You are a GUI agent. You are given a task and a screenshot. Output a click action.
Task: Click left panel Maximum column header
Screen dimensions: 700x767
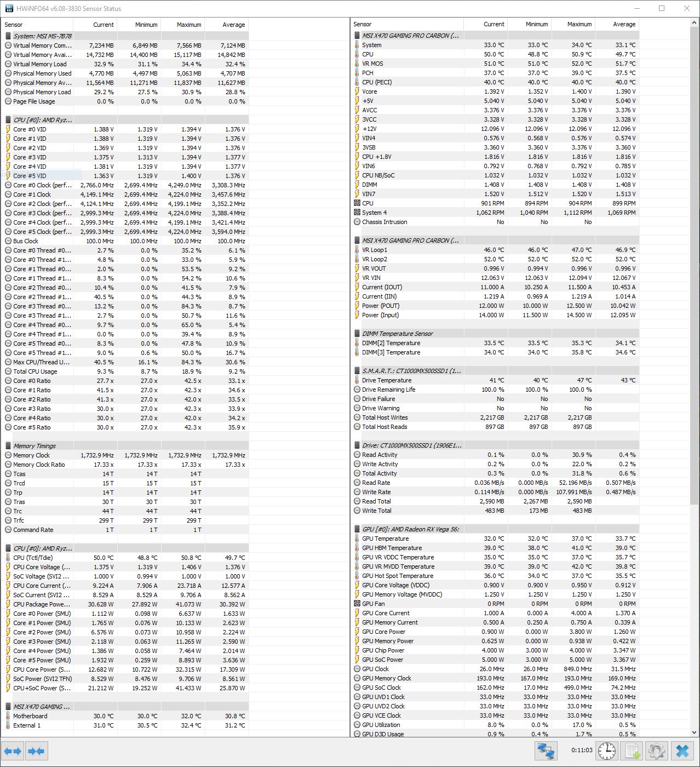point(182,25)
